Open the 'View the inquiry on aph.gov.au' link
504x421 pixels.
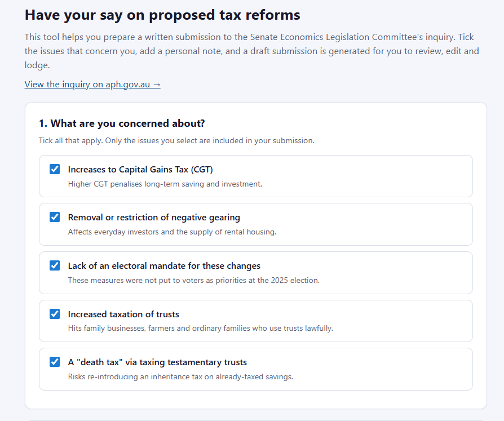point(92,84)
